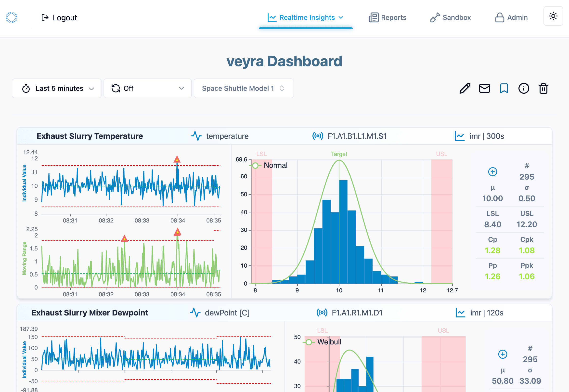Image resolution: width=569 pixels, height=392 pixels.
Task: Expand the Last 5 minutes time range dropdown
Action: (57, 88)
